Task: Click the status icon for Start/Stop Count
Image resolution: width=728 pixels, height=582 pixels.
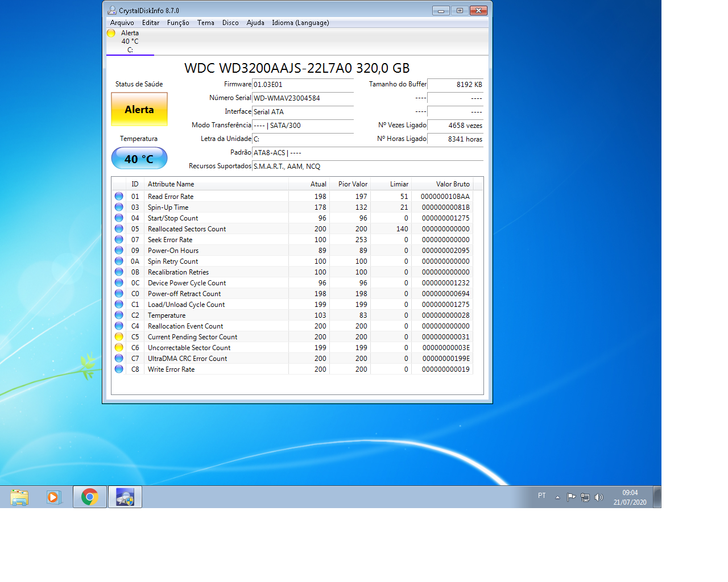Action: 119,218
